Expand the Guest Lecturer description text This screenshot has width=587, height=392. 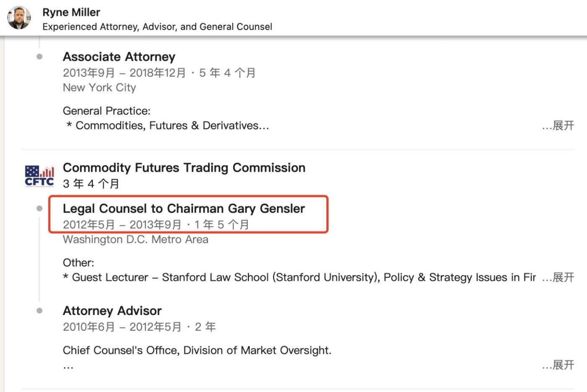(558, 277)
